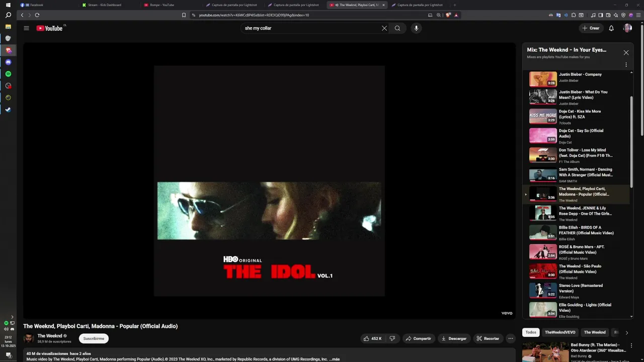Viewport: 644px width, 362px height.
Task: Open a new browser tab
Action: pos(455,5)
